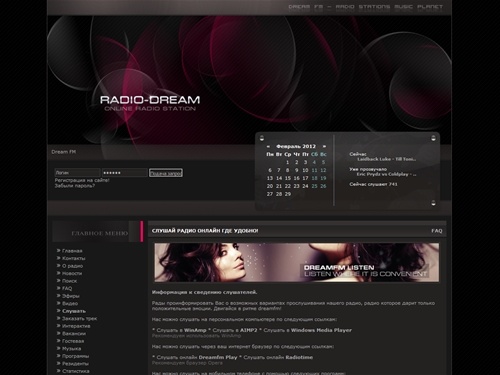This screenshot has height=375, width=500.
Task: Open FAQ link in content header
Action: [x=437, y=231]
